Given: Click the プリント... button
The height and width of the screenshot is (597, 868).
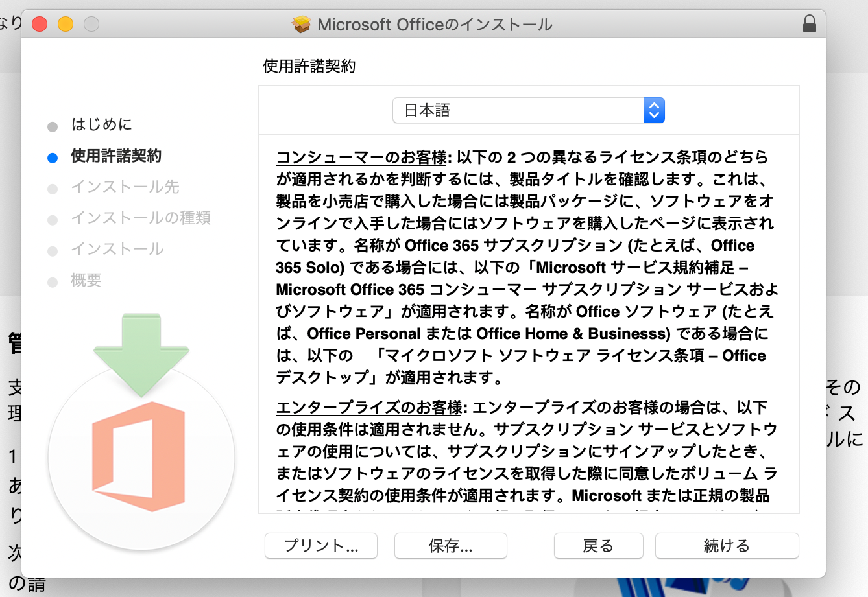Looking at the screenshot, I should [321, 546].
